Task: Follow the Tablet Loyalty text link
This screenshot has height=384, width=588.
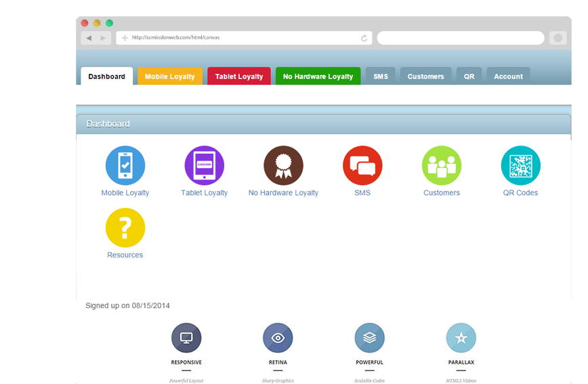Action: click(x=205, y=193)
